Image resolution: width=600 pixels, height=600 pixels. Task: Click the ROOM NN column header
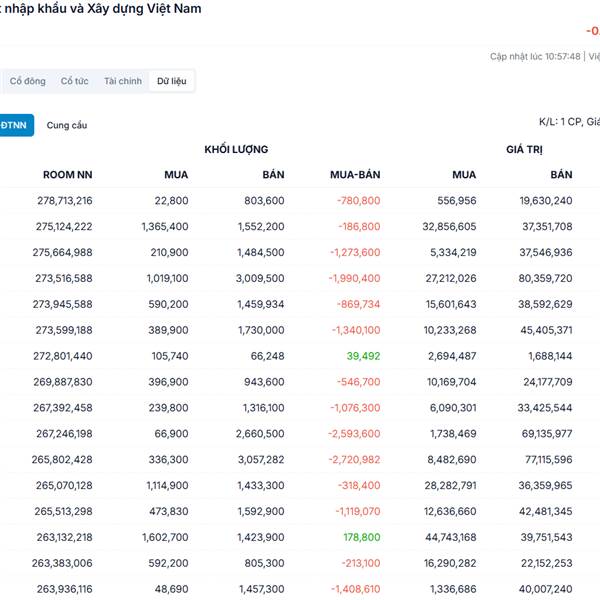(x=68, y=175)
